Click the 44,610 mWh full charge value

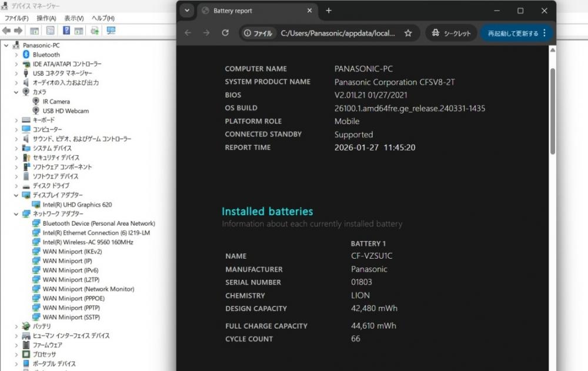373,326
